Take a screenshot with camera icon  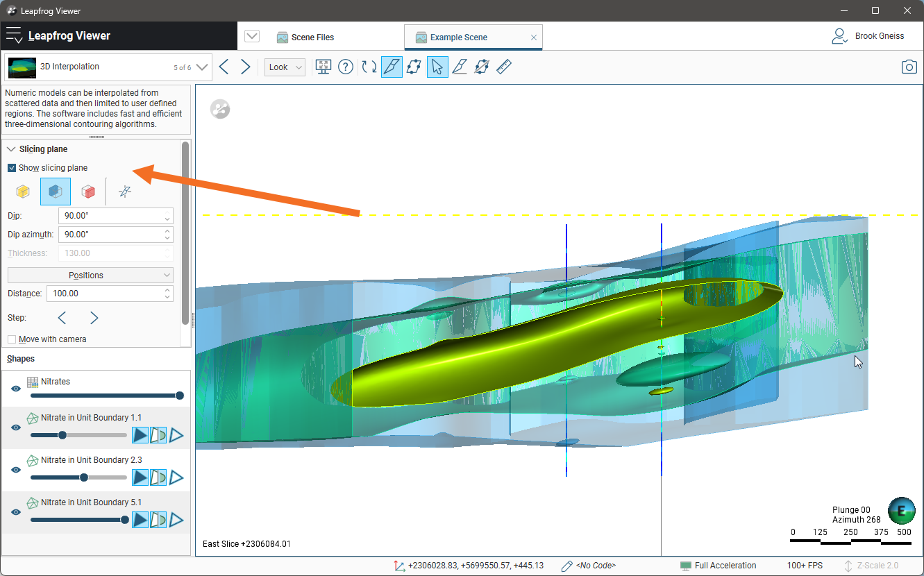tap(909, 67)
